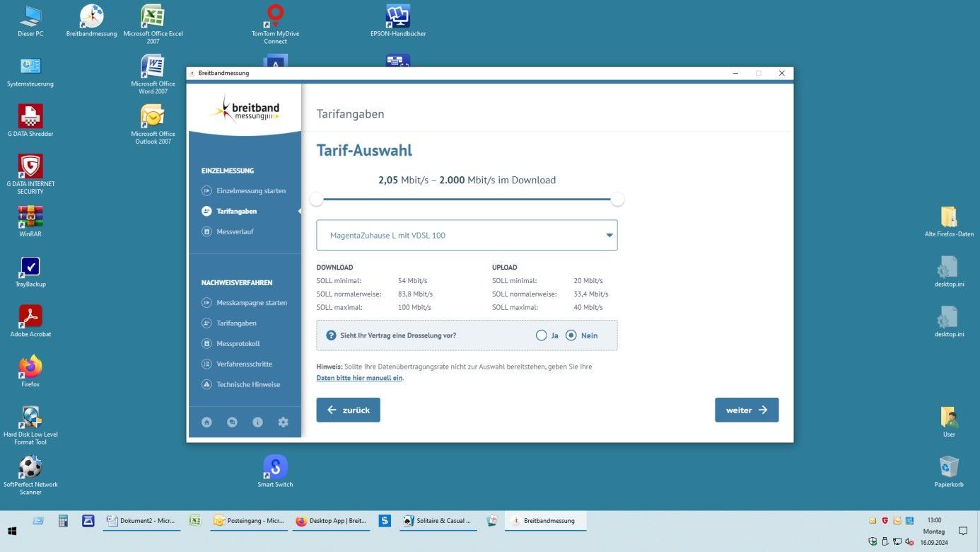Viewport: 980px width, 552px height.
Task: Select the Microsoft Office Word 2007 shortcut
Action: (153, 74)
